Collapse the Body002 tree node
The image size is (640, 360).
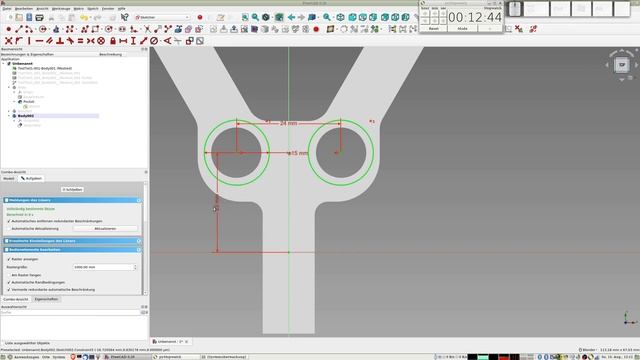pyautogui.click(x=9, y=116)
